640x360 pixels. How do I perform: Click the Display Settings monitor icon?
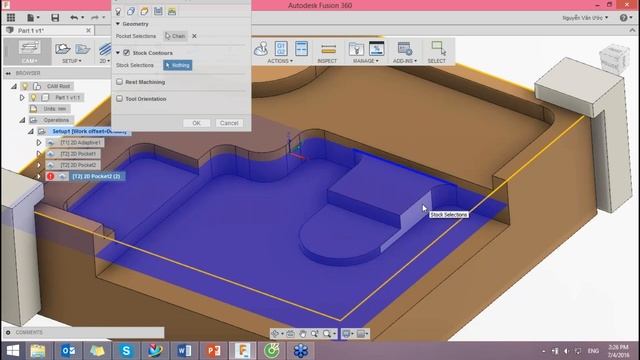pyautogui.click(x=346, y=333)
